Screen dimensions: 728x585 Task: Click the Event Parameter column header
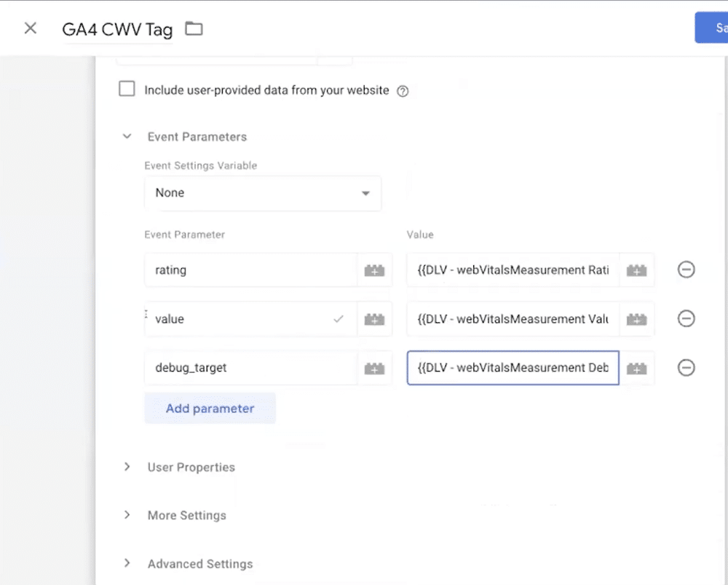pyautogui.click(x=184, y=235)
